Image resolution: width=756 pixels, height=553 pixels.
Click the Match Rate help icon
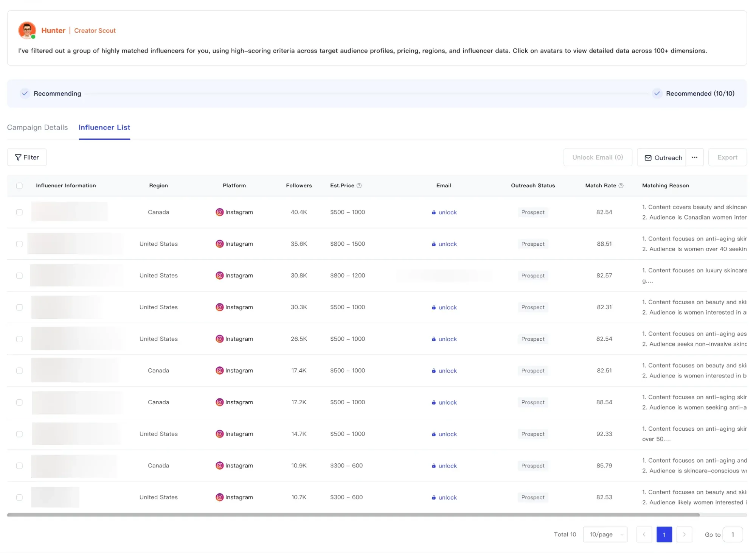coord(621,185)
